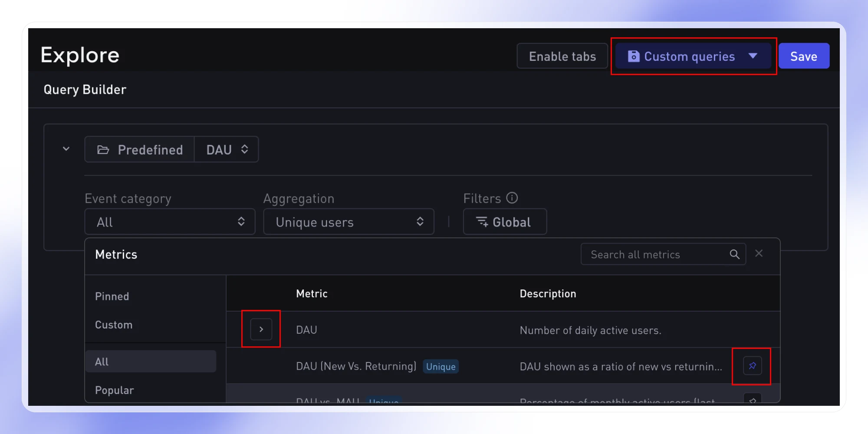The image size is (868, 434).
Task: Open the Aggregation Unique users dropdown
Action: (x=348, y=222)
